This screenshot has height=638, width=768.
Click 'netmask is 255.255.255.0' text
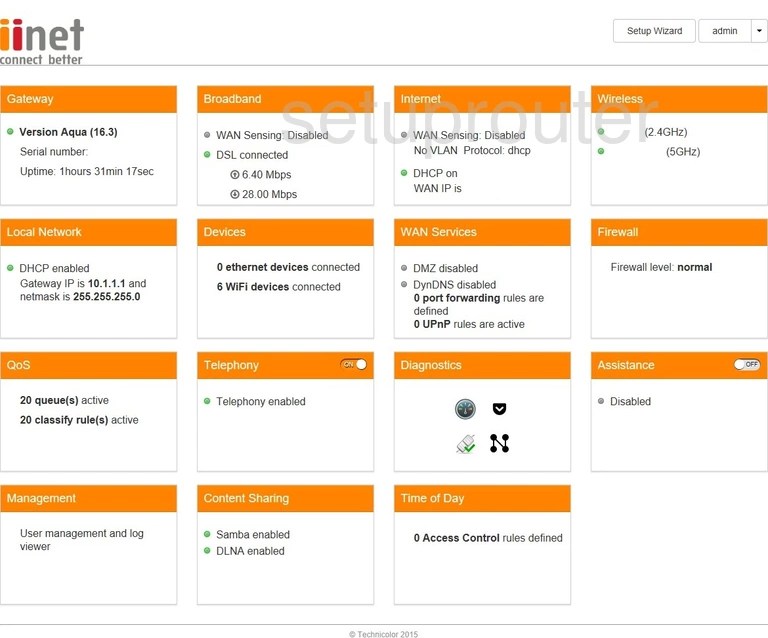pos(80,297)
